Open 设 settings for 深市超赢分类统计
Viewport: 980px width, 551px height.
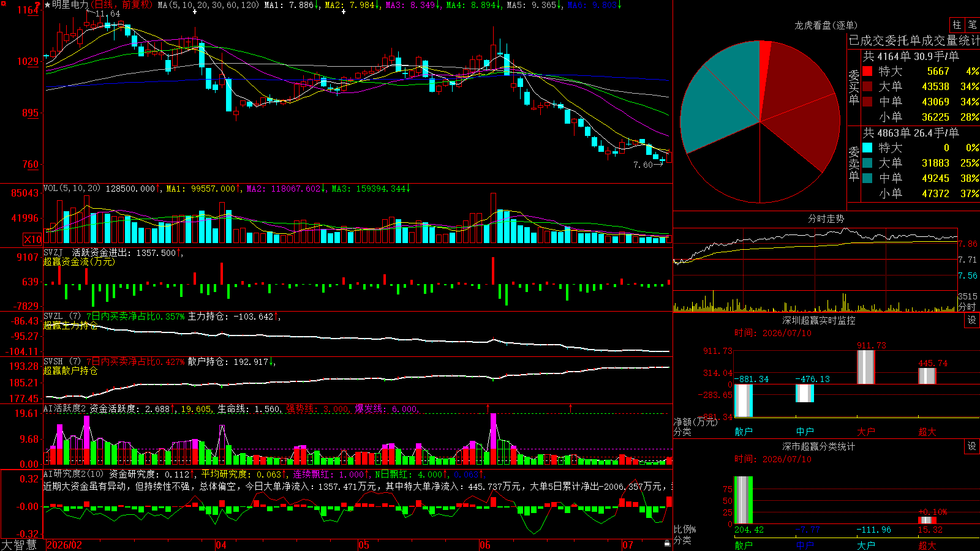click(972, 446)
